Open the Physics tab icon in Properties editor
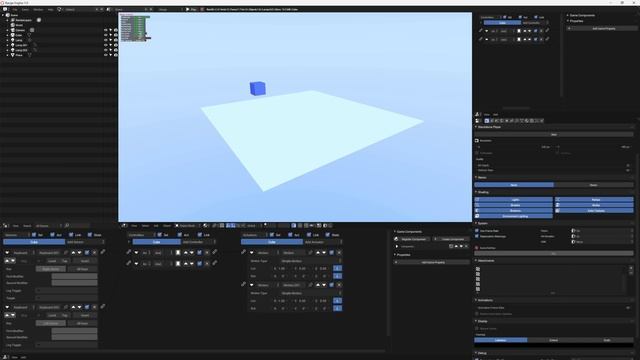 click(x=542, y=121)
